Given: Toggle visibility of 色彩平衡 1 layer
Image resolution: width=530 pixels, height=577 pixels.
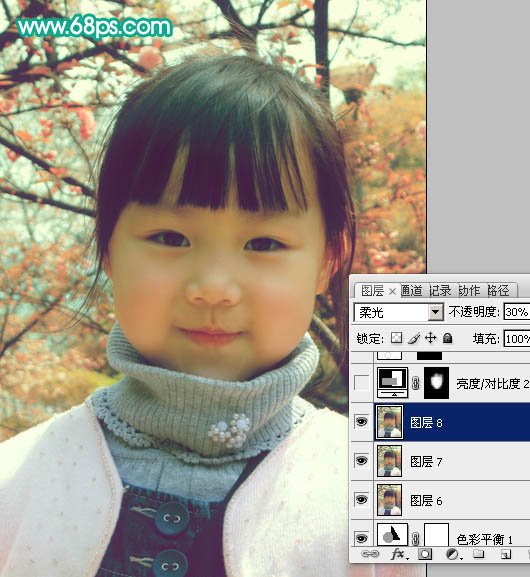Looking at the screenshot, I should [361, 538].
